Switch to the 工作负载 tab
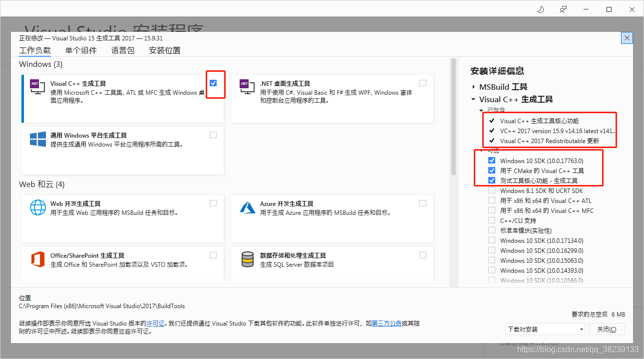644x359 pixels. tap(35, 50)
